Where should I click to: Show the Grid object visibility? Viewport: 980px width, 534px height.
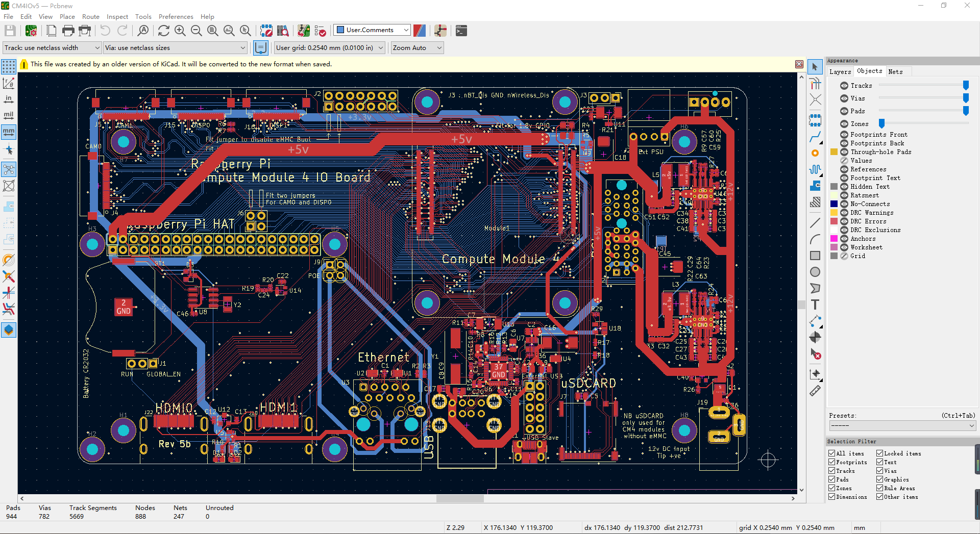(844, 256)
